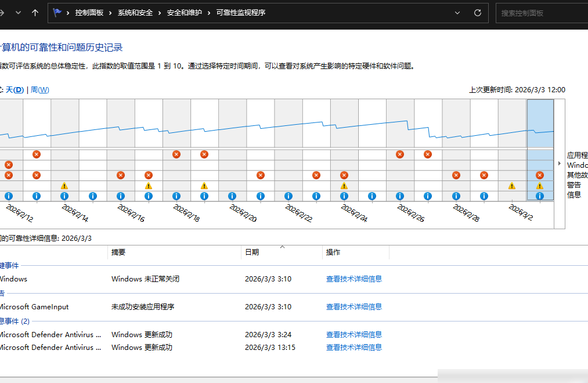Image resolution: width=588 pixels, height=383 pixels.
Task: Collapse the 关键事件 group header
Action: pos(9,266)
